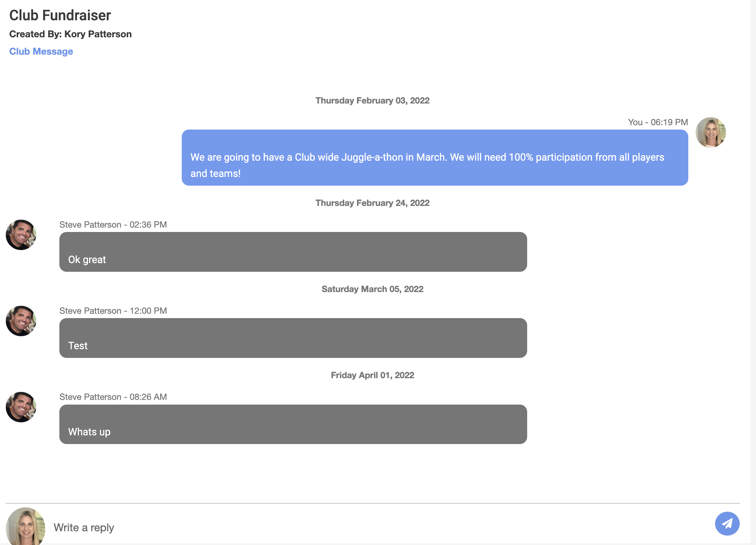Click the Thursday February 24, 2022 date header

tap(372, 203)
